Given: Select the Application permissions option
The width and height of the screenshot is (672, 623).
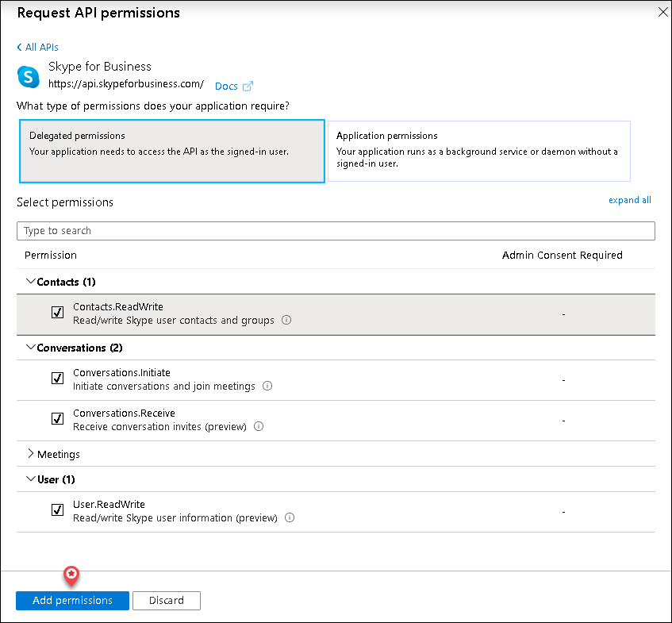Looking at the screenshot, I should [x=478, y=151].
